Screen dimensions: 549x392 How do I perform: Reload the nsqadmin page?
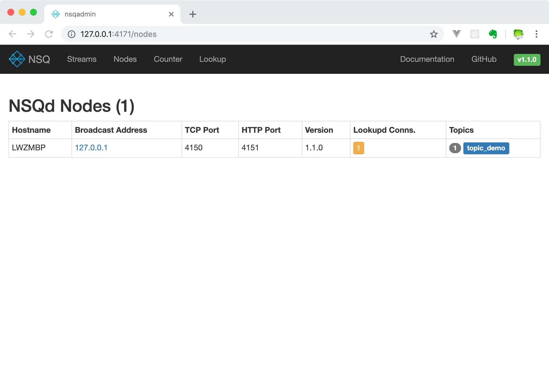[x=49, y=34]
